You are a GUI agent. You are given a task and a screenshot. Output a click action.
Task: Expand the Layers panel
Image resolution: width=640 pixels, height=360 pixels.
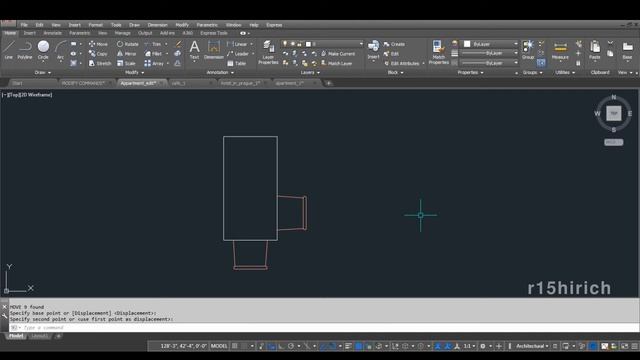[310, 73]
